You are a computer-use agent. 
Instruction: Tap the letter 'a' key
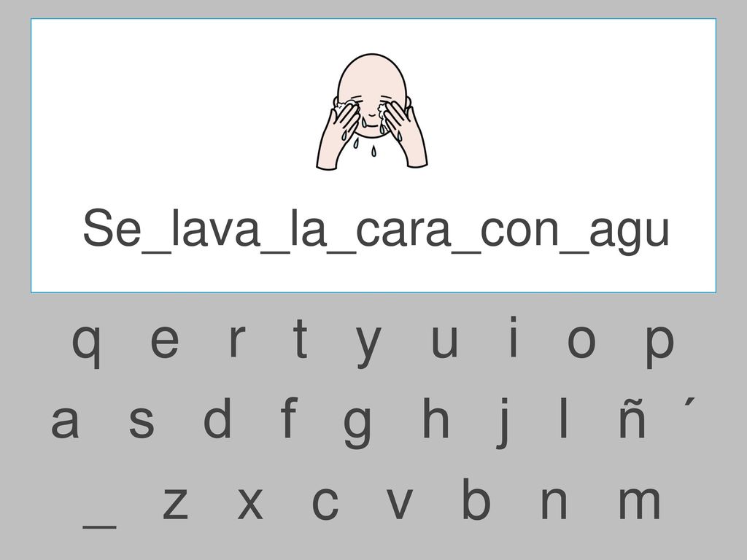65,421
